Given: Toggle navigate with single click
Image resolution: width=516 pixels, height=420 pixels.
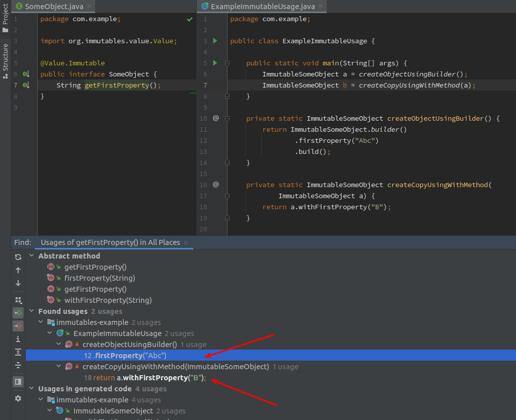Looking at the screenshot, I should point(18,326).
